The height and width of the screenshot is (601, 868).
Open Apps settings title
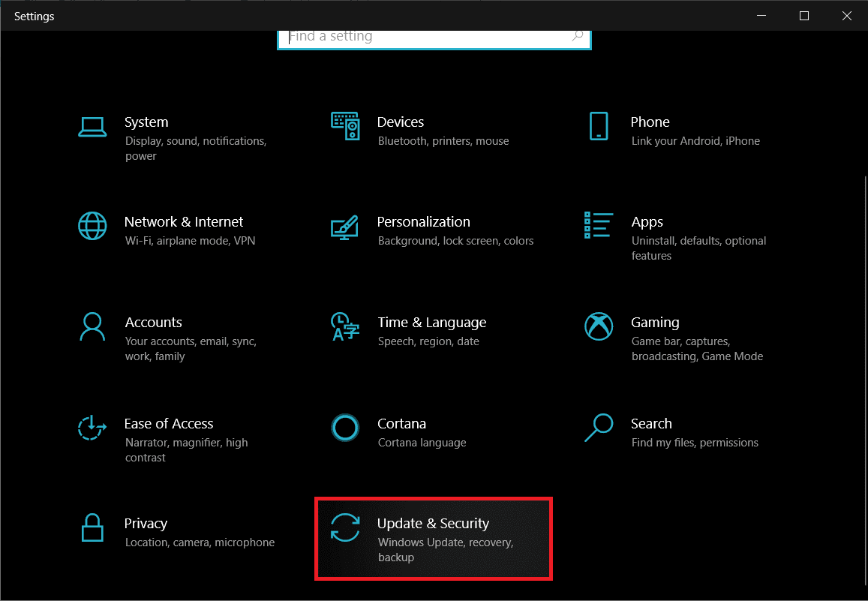[x=647, y=223]
